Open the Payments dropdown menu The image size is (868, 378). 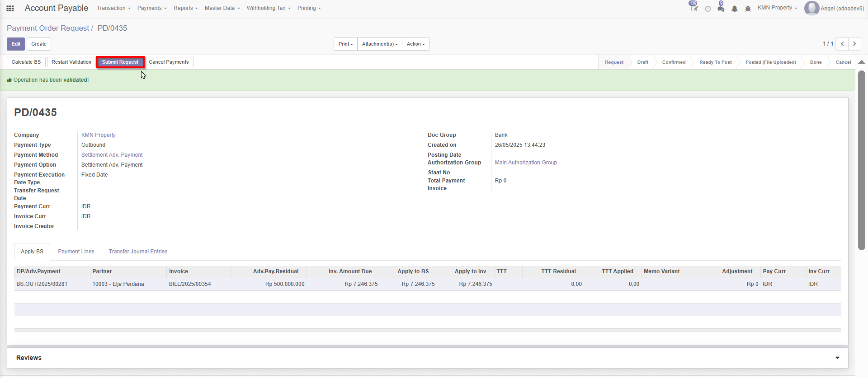tap(152, 8)
